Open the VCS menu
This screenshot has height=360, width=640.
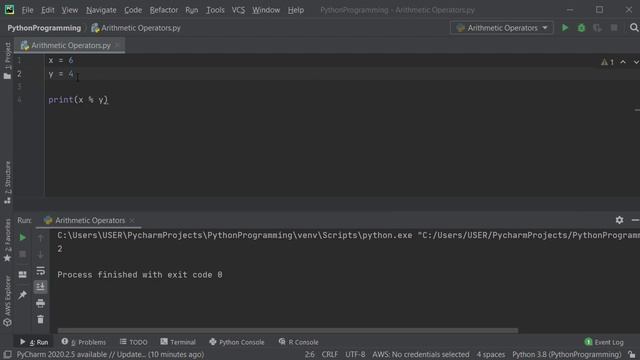238,10
